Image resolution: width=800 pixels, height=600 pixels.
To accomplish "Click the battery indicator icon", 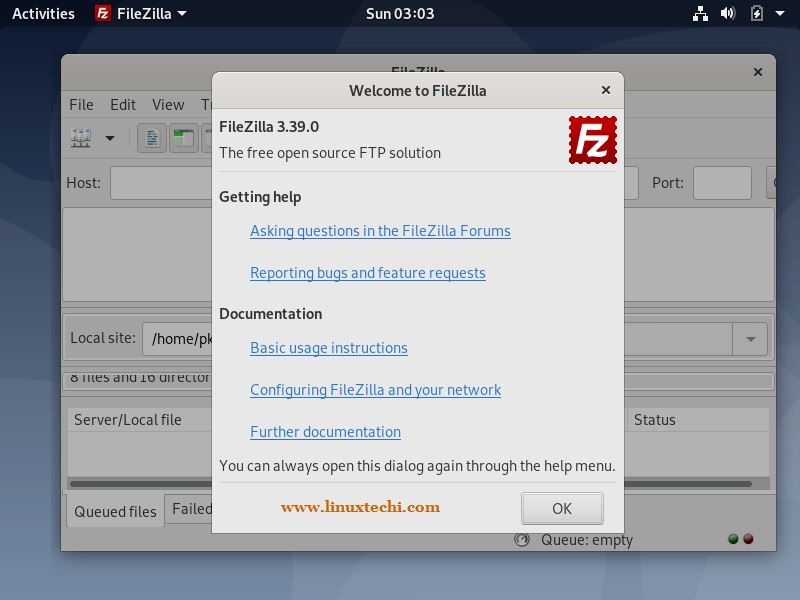I will click(756, 14).
